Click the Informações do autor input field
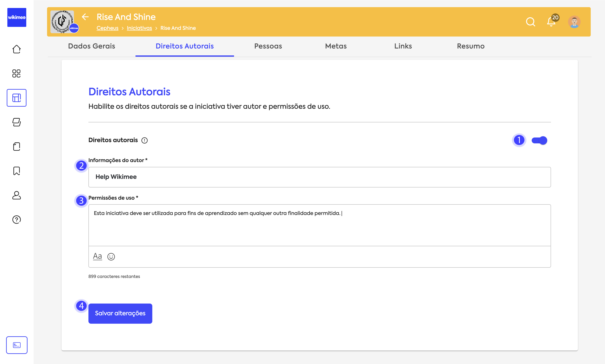This screenshot has width=605, height=364. coord(320,177)
